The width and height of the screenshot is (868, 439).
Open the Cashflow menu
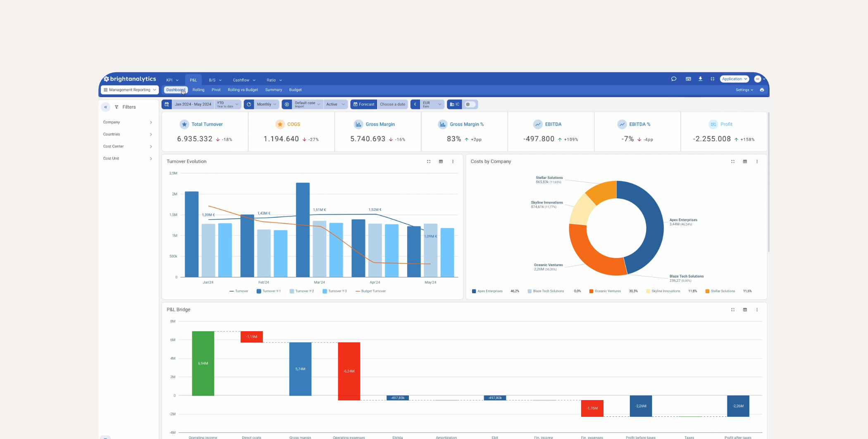coord(244,80)
